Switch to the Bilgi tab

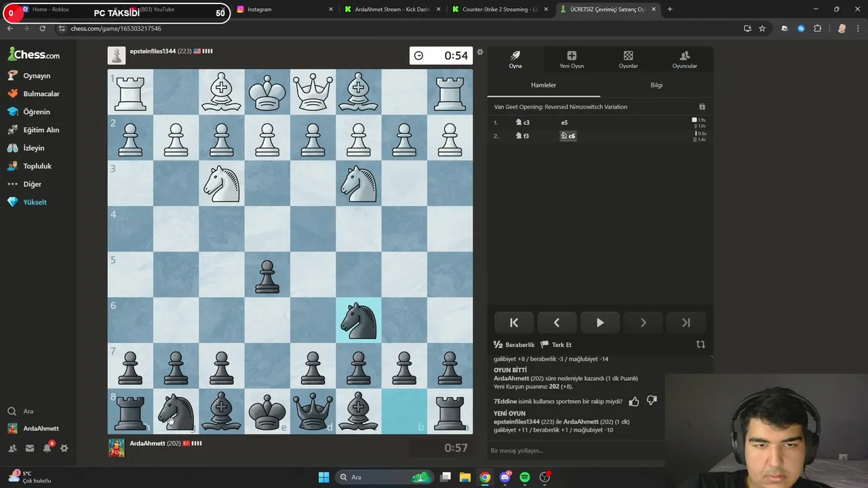pyautogui.click(x=656, y=85)
